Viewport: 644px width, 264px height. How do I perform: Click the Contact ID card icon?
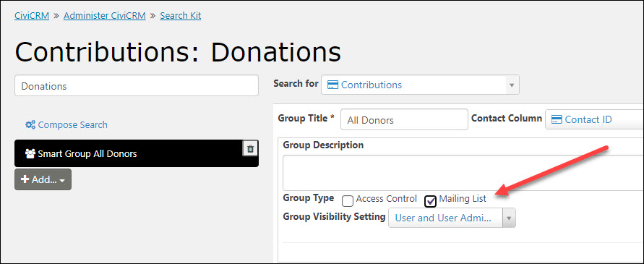[557, 119]
